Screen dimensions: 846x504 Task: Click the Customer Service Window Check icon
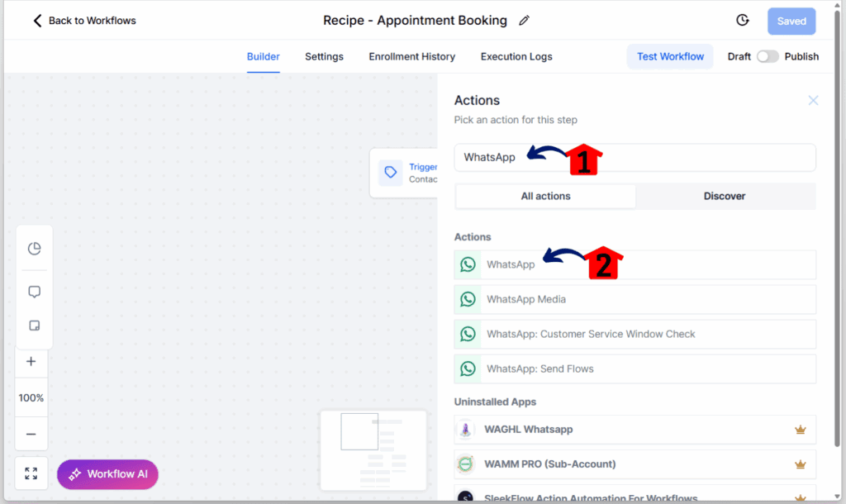[468, 334]
